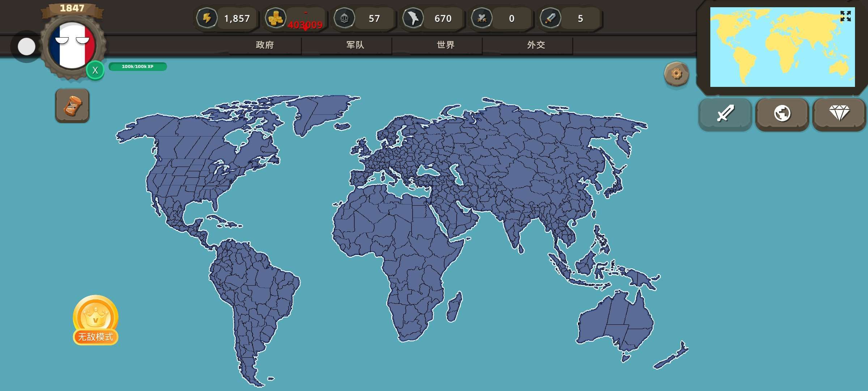Open the 政府 government tab
Screen dimensions: 868x391
pos(265,45)
